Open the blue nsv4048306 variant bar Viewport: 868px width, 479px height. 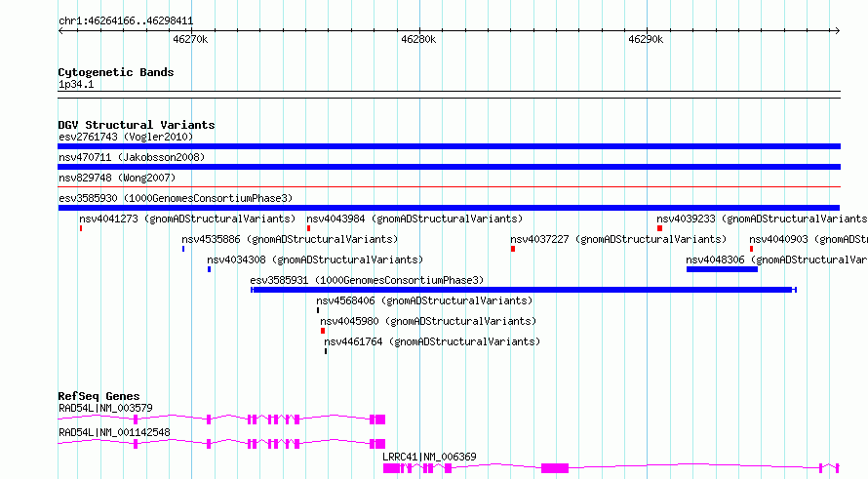(722, 269)
